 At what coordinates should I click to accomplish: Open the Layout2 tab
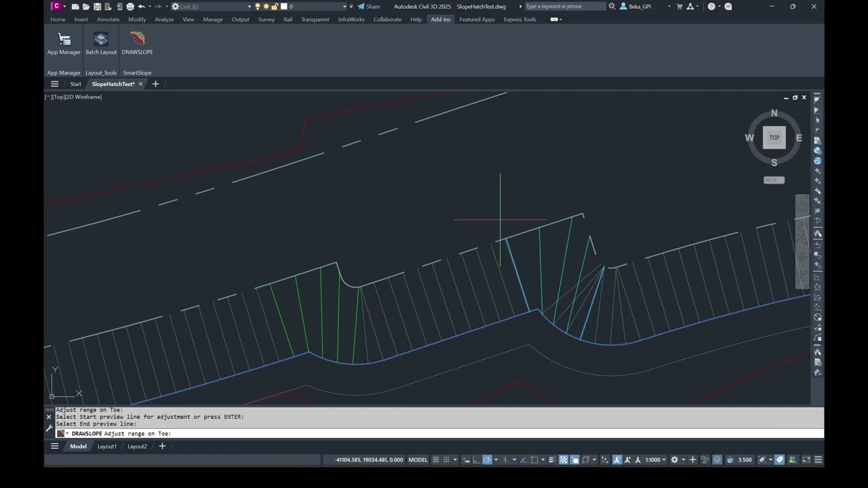137,446
